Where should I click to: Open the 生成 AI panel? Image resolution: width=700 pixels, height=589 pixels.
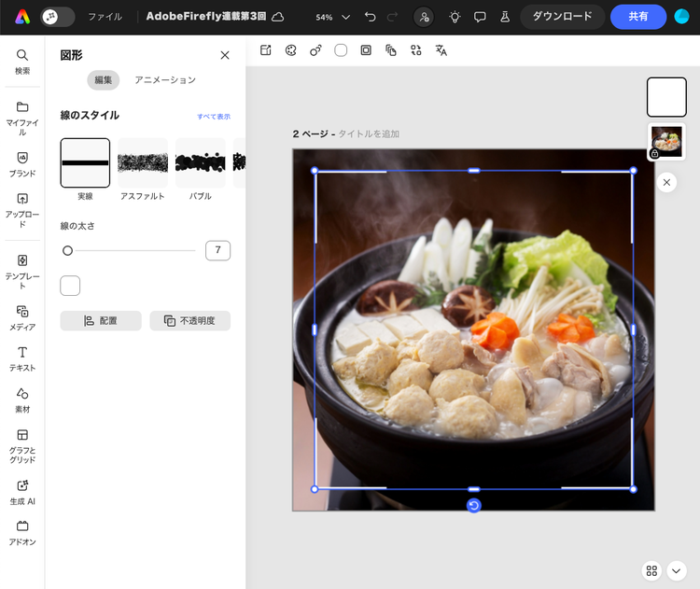tap(22, 490)
